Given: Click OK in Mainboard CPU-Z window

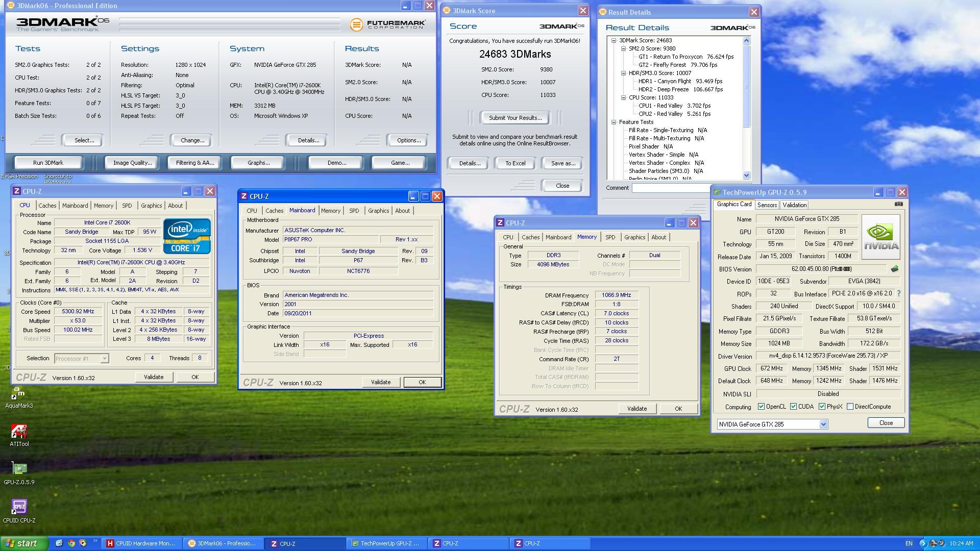Looking at the screenshot, I should click(x=422, y=382).
